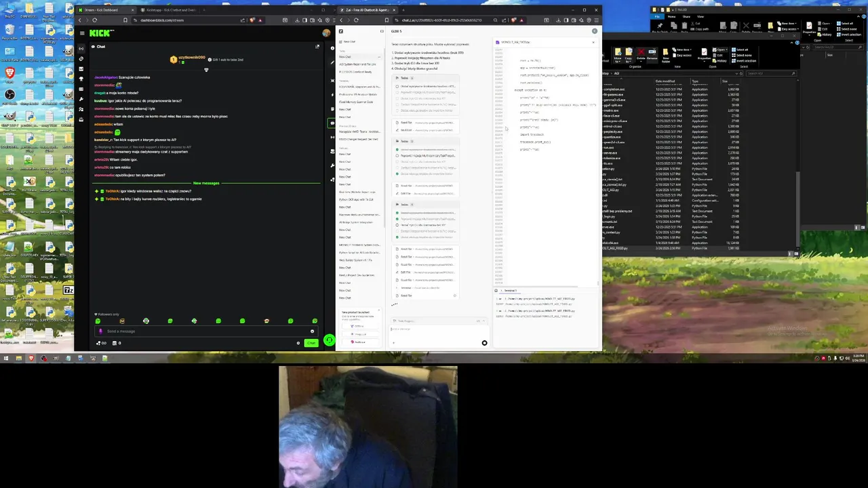Open the Z.ai browser window hamburger menu
868x488 pixels.
(596, 20)
